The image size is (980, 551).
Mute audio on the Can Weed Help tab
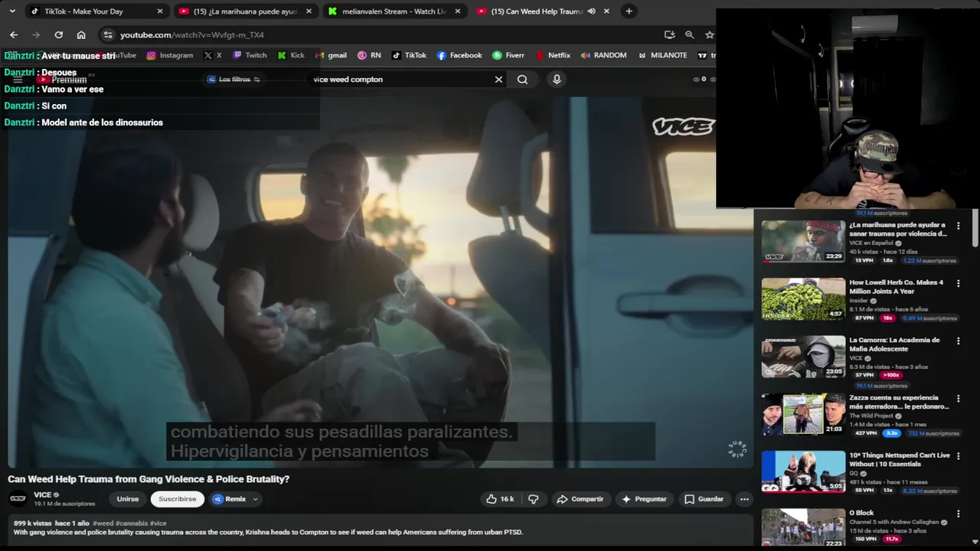tap(591, 11)
